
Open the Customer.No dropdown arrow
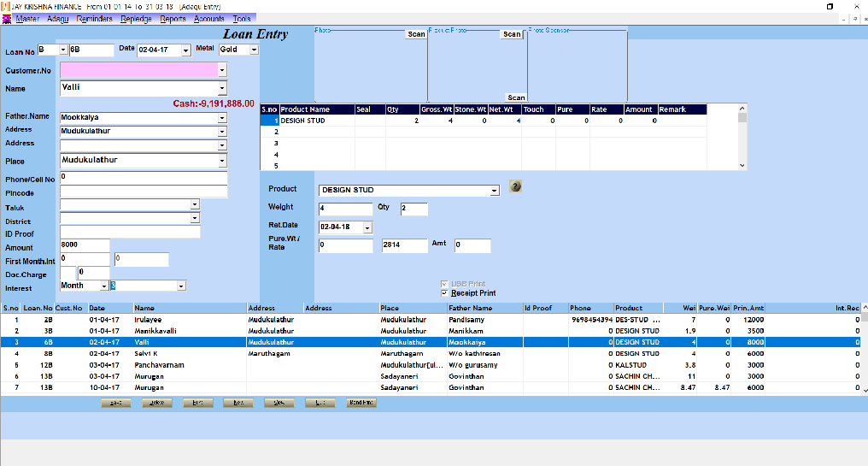222,70
